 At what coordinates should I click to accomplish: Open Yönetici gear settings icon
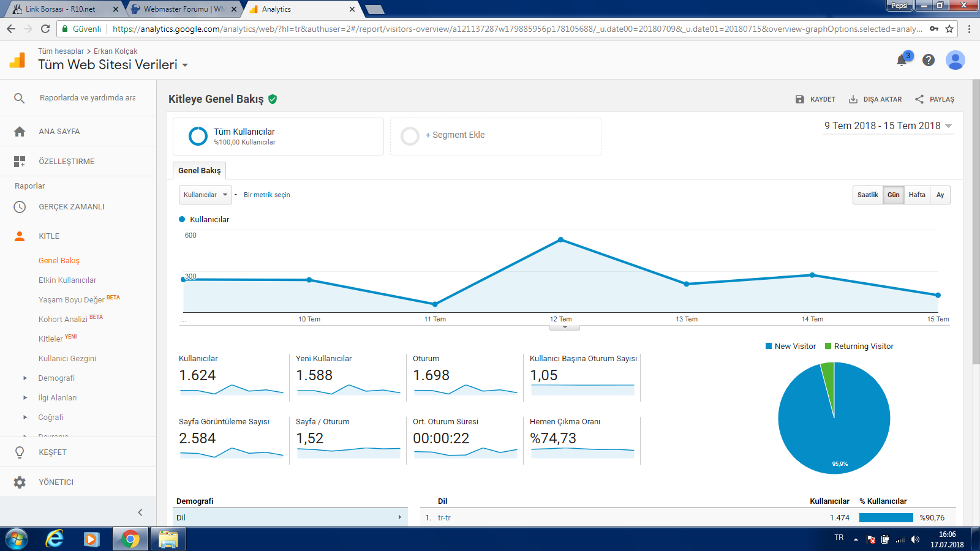click(20, 482)
